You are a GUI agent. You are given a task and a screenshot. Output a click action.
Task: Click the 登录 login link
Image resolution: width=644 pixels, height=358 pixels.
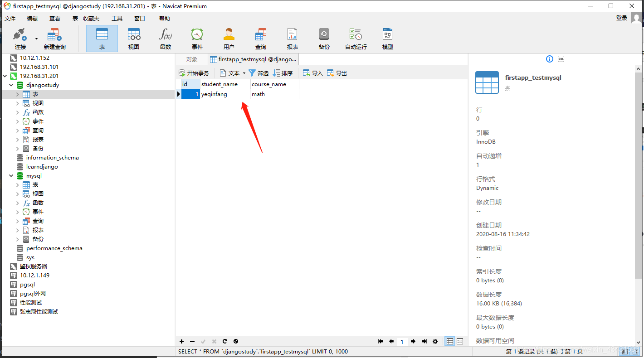[x=622, y=18]
